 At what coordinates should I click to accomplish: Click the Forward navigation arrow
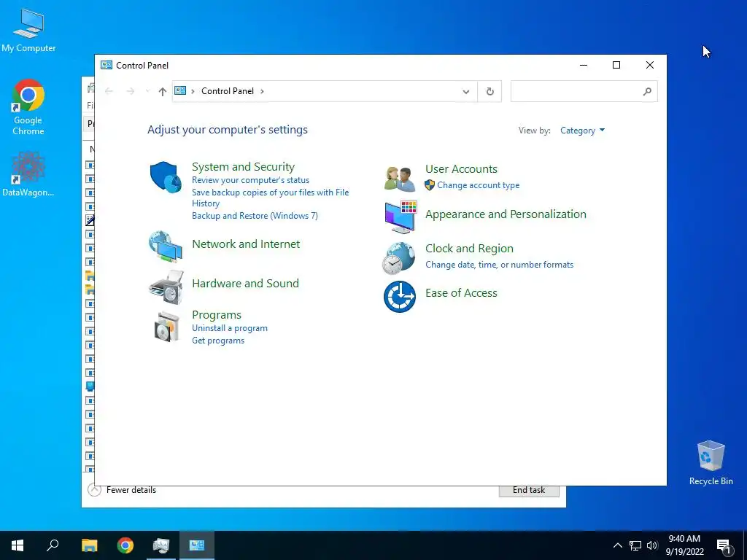(130, 91)
